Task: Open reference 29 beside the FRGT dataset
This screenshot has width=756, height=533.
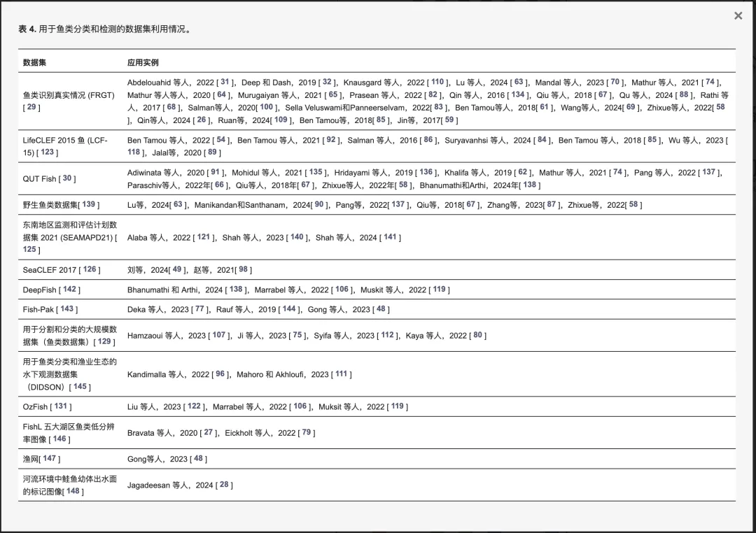Action: (31, 107)
